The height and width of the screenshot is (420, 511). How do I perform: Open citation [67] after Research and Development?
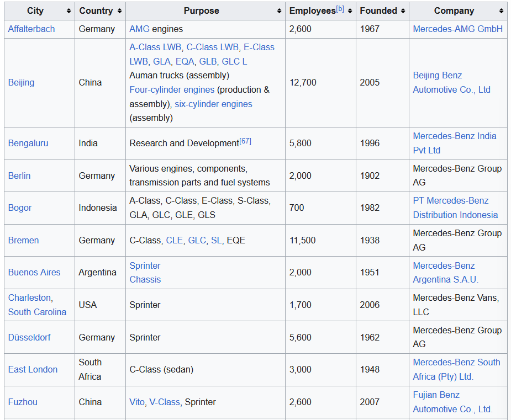point(245,141)
